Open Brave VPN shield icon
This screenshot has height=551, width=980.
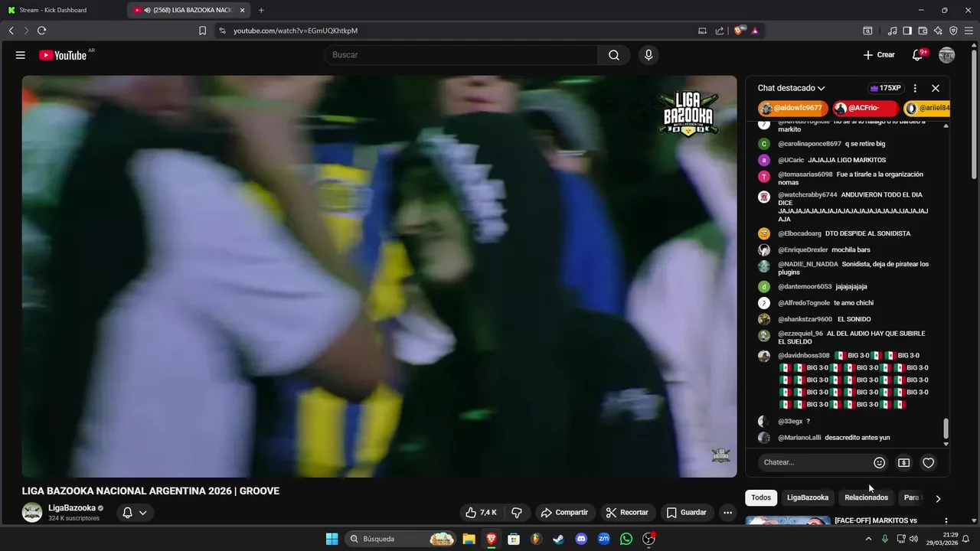pyautogui.click(x=953, y=31)
